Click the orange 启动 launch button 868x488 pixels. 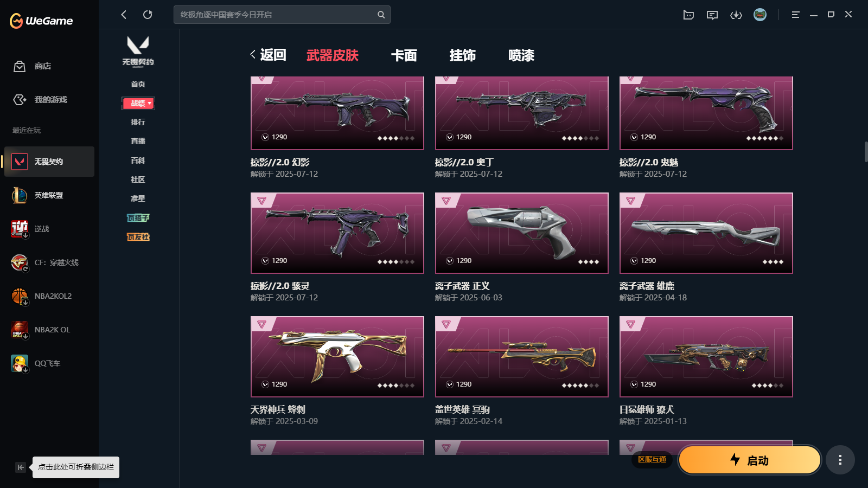[749, 460]
